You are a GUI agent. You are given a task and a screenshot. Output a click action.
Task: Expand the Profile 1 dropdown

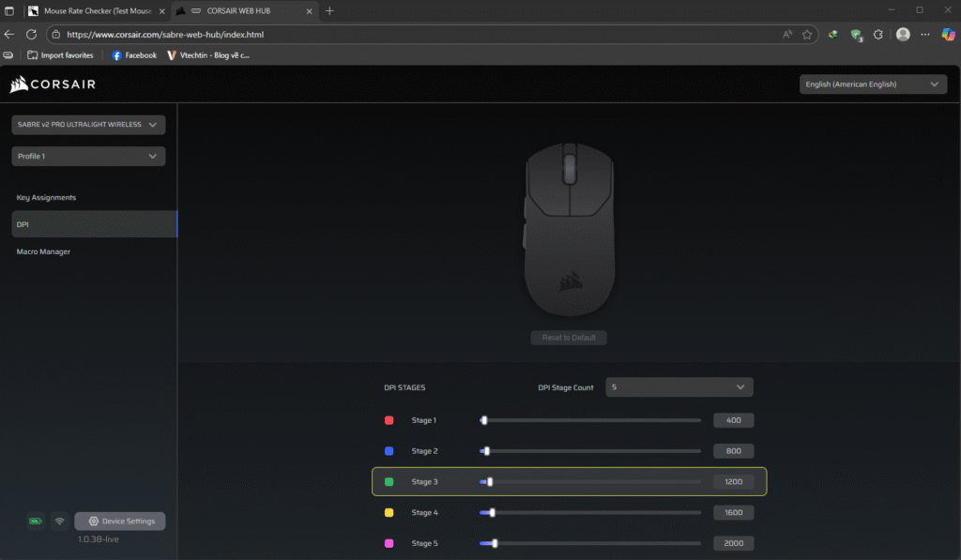pyautogui.click(x=88, y=157)
